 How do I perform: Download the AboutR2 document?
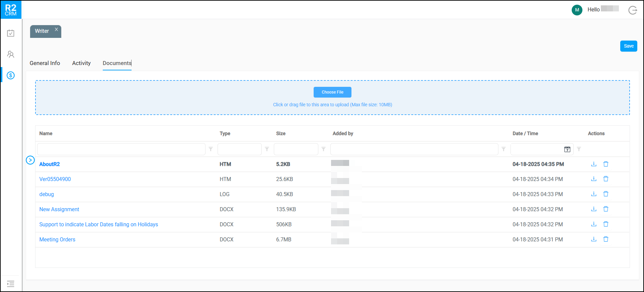pos(593,164)
